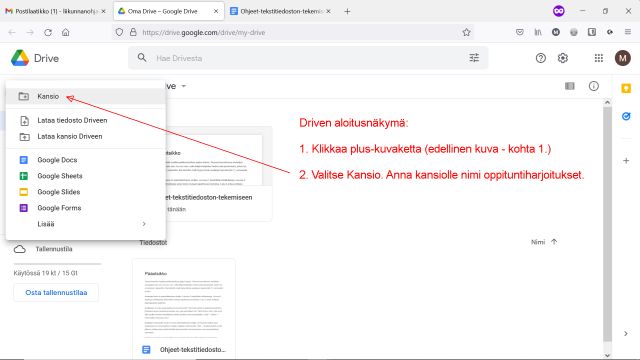
Task: Click the search magnifier icon
Action: (142, 58)
